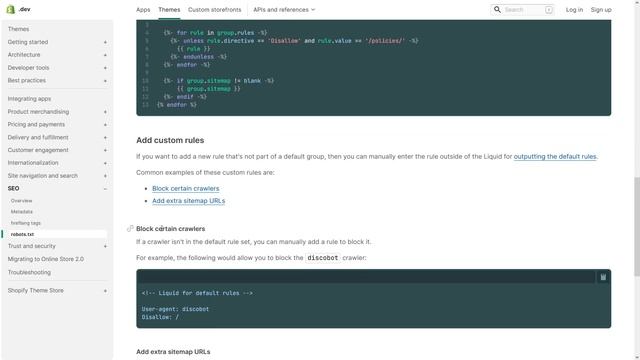Expand the Getting started section
Image resolution: width=640 pixels, height=360 pixels.
coord(105,42)
